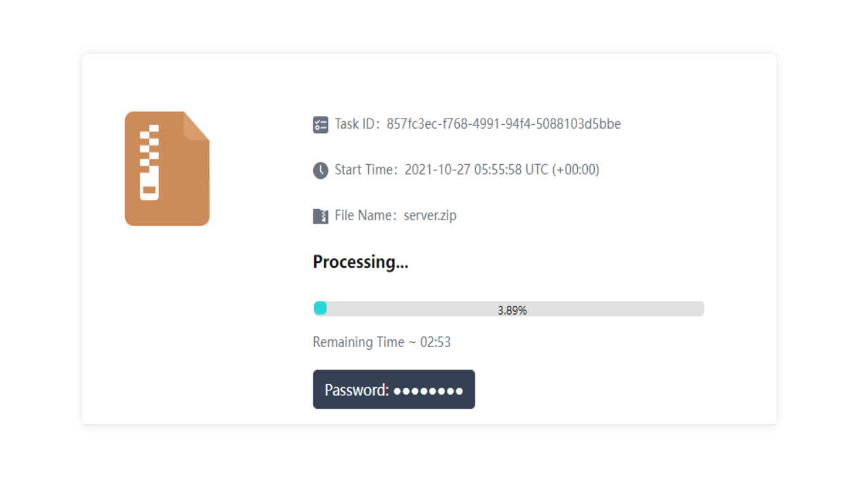Reveal the masked password dots
This screenshot has width=868, height=488.
coord(428,390)
